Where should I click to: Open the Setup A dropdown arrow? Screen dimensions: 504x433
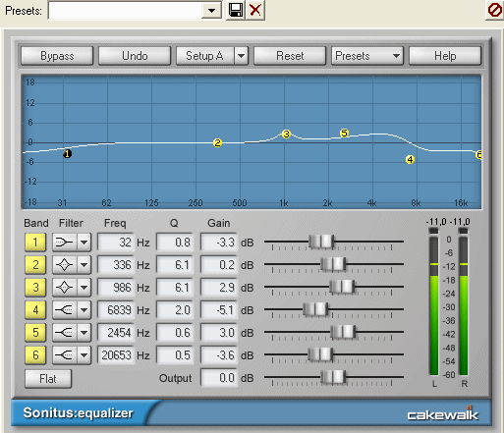pyautogui.click(x=241, y=56)
